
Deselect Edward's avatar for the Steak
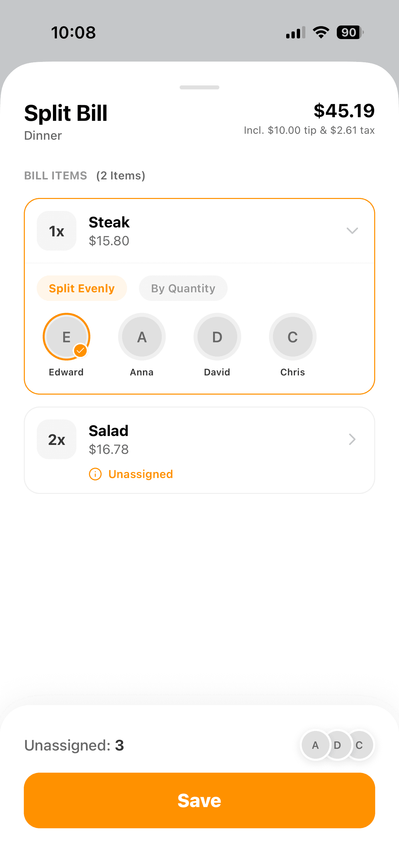point(66,337)
